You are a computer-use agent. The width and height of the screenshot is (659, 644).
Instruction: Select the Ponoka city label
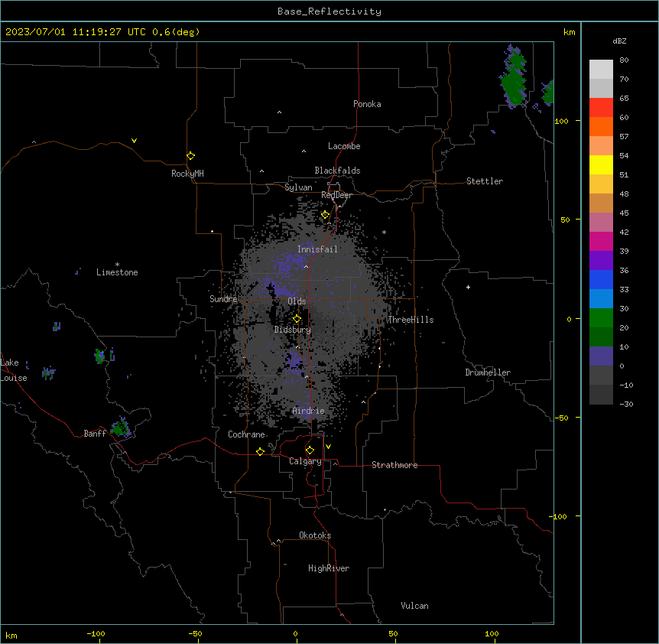[367, 104]
